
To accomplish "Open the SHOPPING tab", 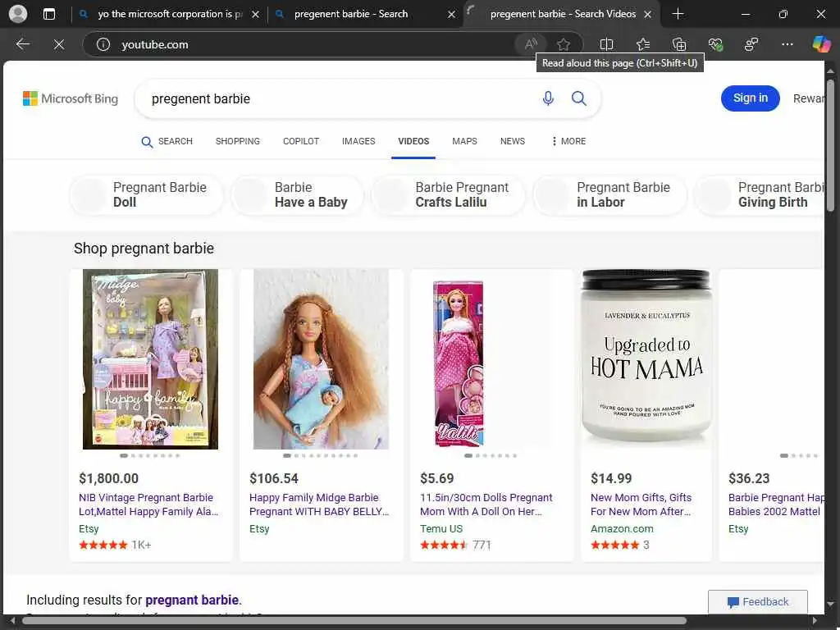I will pos(237,141).
